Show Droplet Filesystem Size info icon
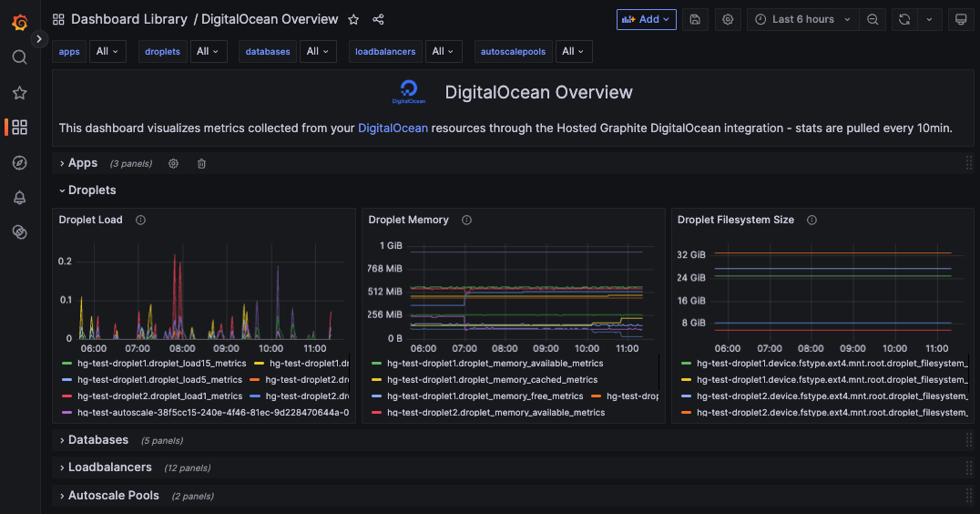 [812, 221]
